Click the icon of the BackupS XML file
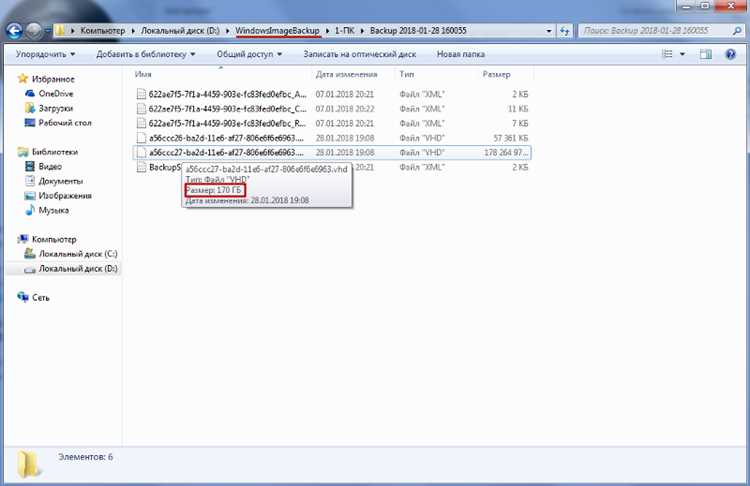Viewport: 750px width, 486px height. (141, 167)
